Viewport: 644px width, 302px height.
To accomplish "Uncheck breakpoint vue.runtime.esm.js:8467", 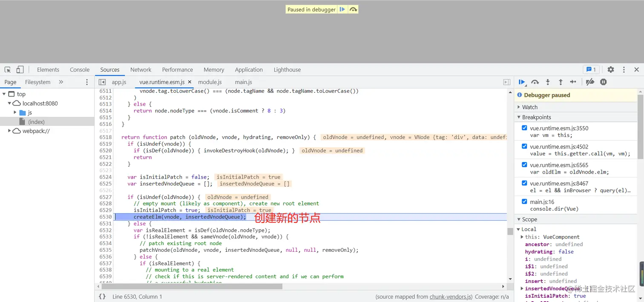I will 524,183.
